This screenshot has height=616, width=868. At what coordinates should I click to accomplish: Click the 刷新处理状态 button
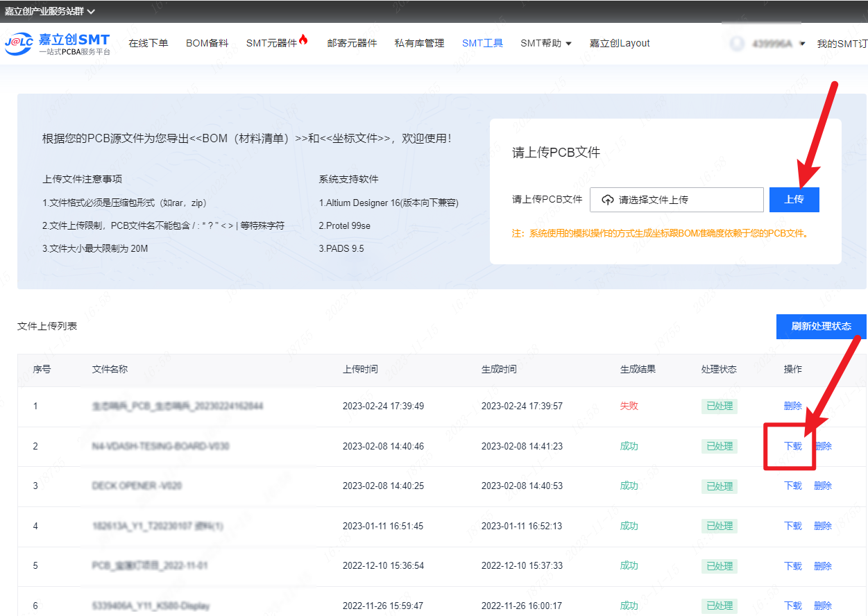click(821, 326)
